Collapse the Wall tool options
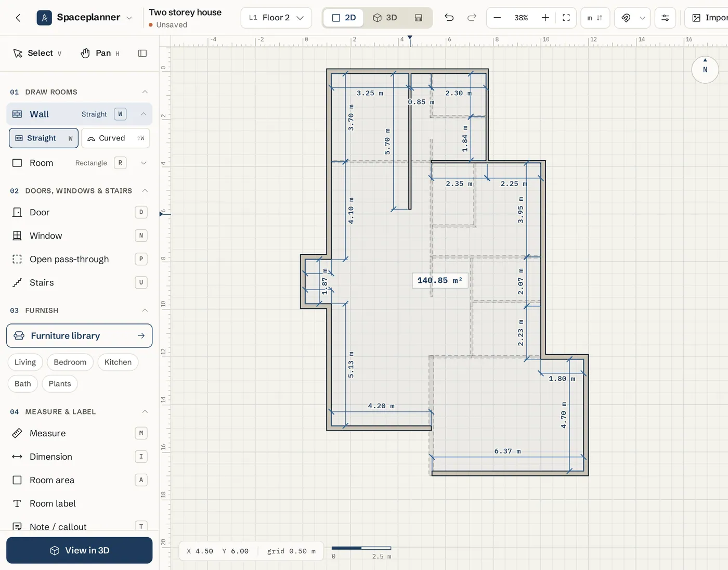 click(144, 114)
